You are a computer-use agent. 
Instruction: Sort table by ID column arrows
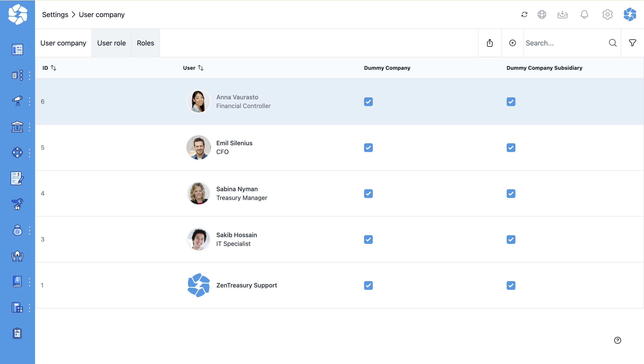click(x=54, y=68)
